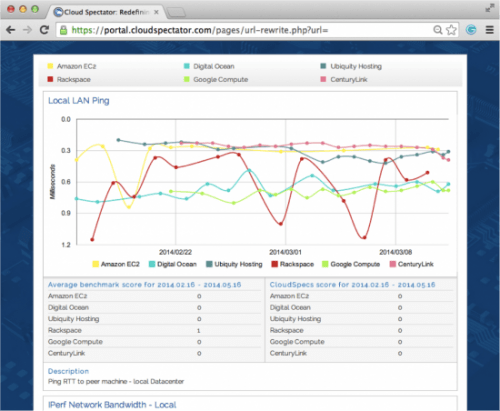Click CenturyLink row in Average benchmark table
This screenshot has width=500, height=411.
(154, 353)
